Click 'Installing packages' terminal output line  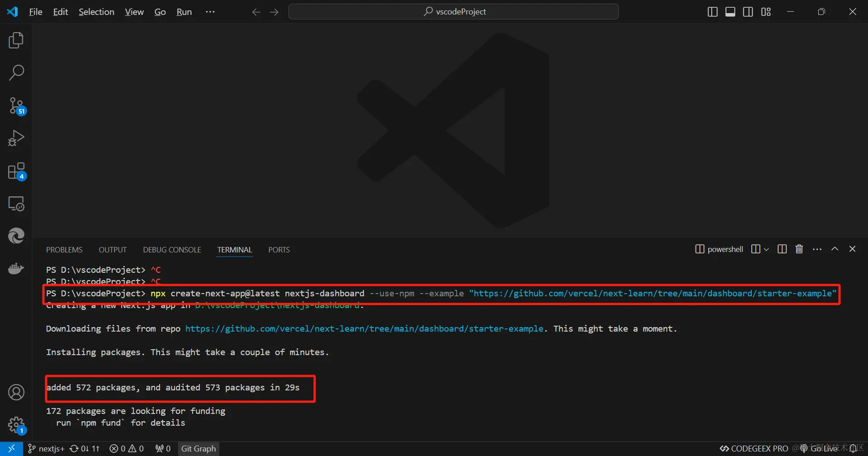pyautogui.click(x=187, y=352)
